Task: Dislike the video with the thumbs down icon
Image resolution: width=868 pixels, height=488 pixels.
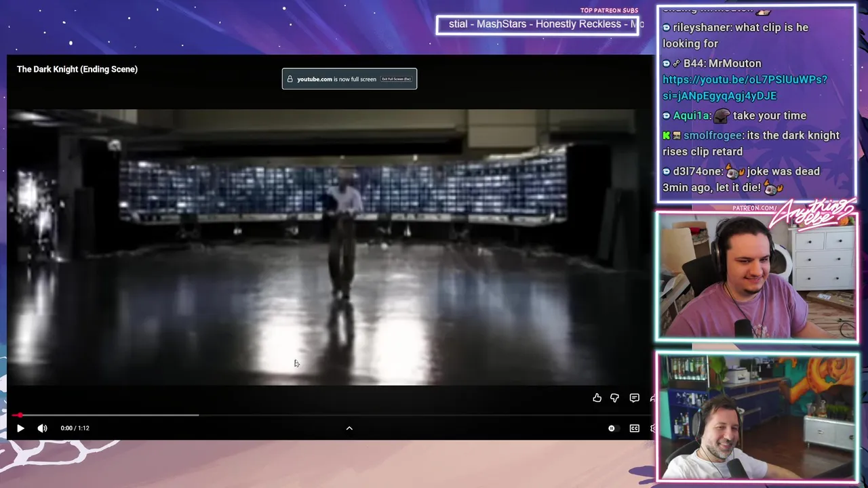Action: pyautogui.click(x=614, y=398)
